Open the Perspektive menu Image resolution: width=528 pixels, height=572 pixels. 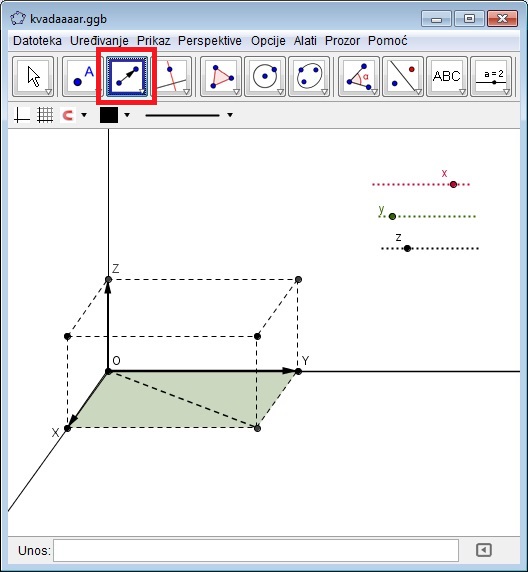210,41
